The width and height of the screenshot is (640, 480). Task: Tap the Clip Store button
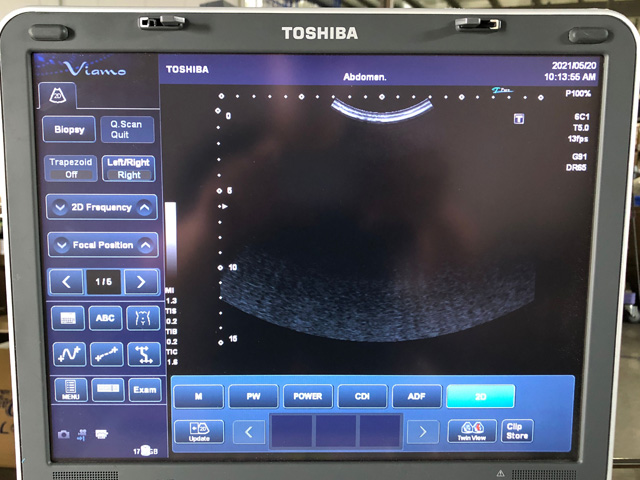[x=517, y=431]
